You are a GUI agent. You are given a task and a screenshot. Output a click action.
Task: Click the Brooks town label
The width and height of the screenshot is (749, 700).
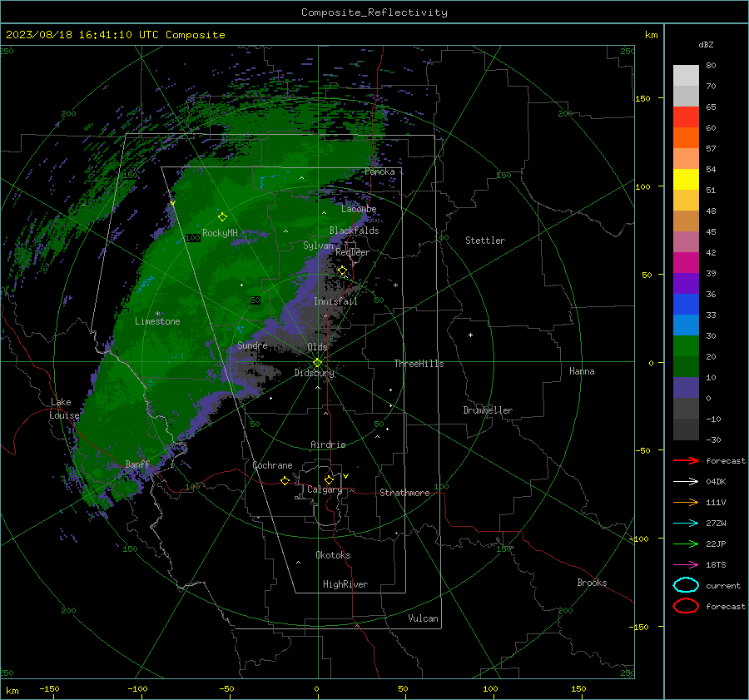(592, 583)
